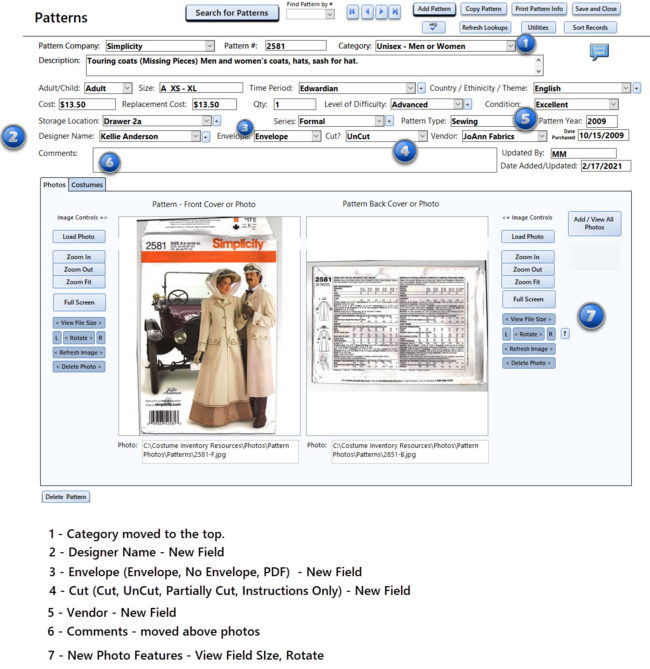Click Add Pattern

coord(434,9)
